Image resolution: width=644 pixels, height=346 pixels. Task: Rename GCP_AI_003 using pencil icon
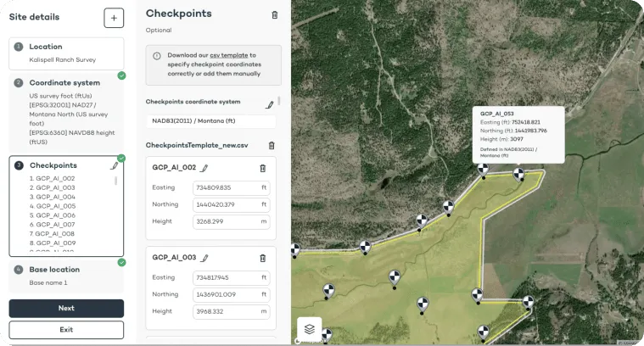click(x=204, y=257)
